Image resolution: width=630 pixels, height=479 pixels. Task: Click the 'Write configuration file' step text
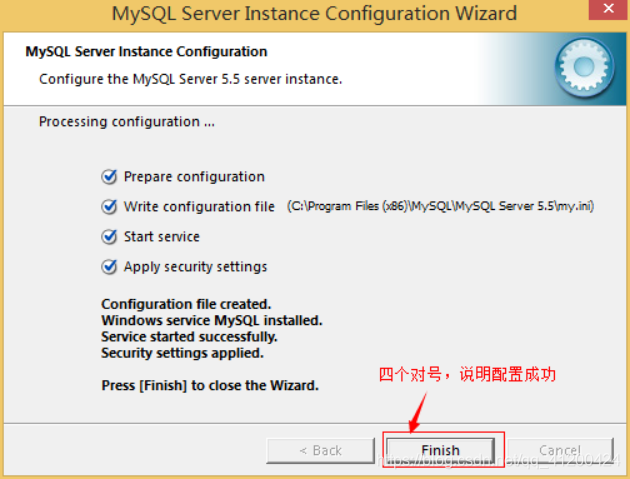(199, 207)
